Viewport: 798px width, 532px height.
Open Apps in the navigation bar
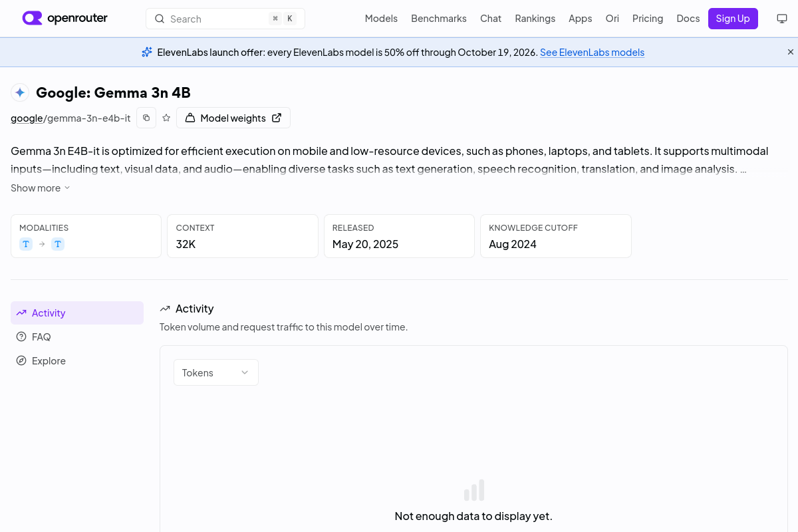580,19
